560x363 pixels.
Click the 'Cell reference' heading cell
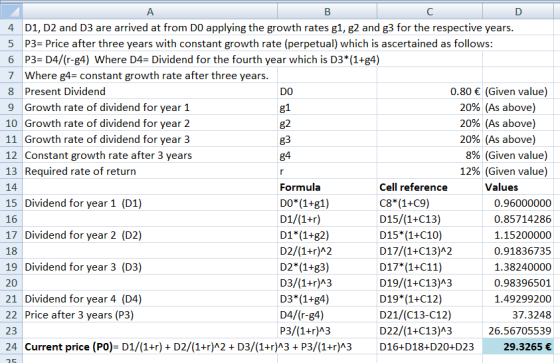pyautogui.click(x=430, y=187)
